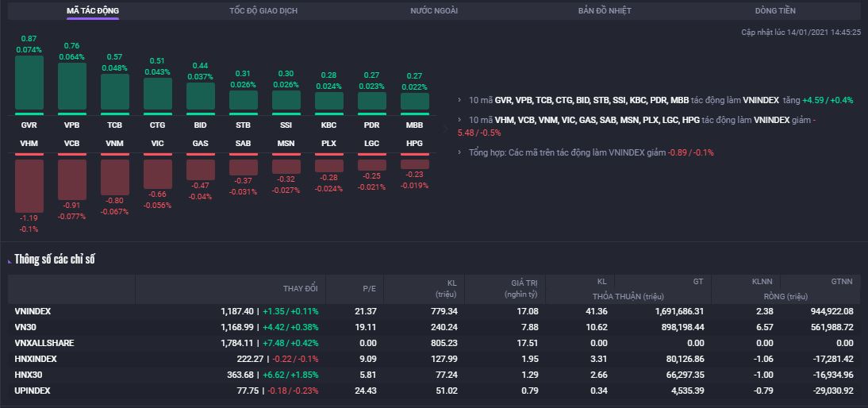
Task: Go to the DÒNG TIỀN tab
Action: click(775, 11)
